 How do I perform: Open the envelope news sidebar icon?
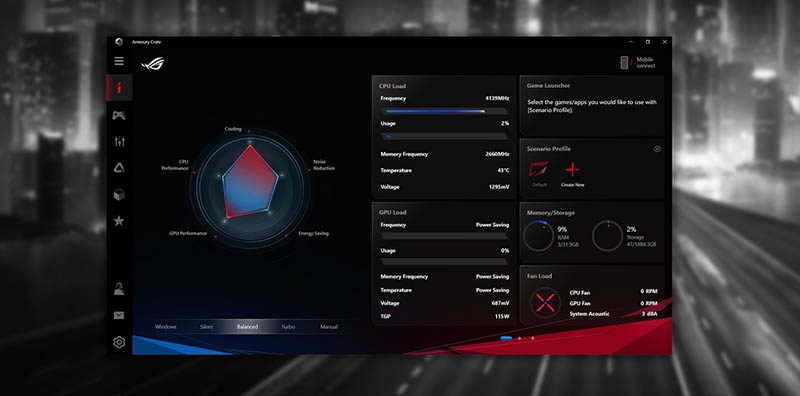(x=119, y=315)
